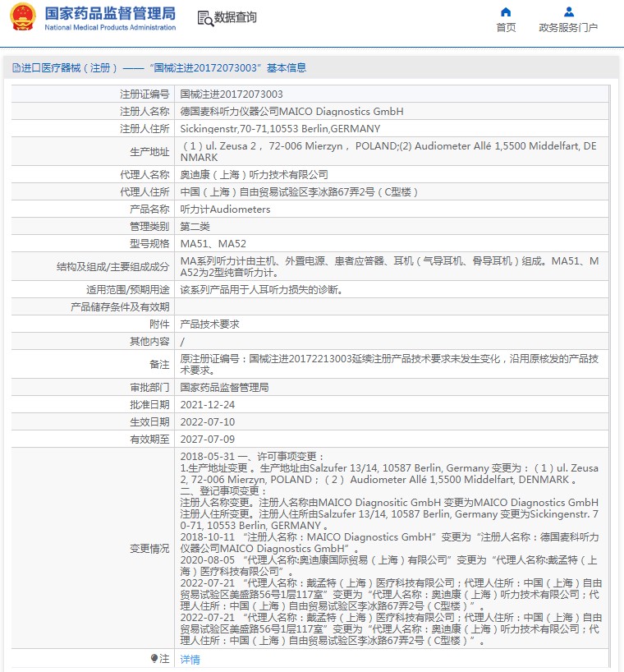Go to 首页 via text label

click(x=506, y=28)
